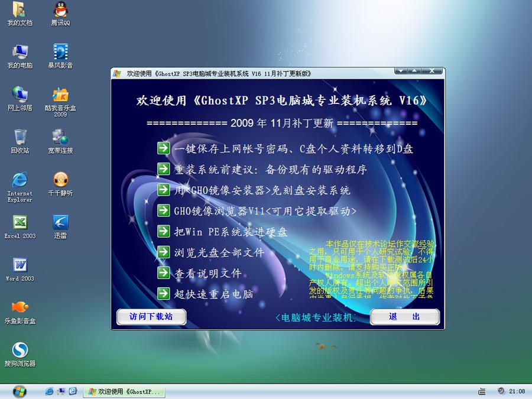Screen dimensions: 532x399
Task: Click the green arrow for Win PE系统装进硬盘
Action: [x=163, y=231]
